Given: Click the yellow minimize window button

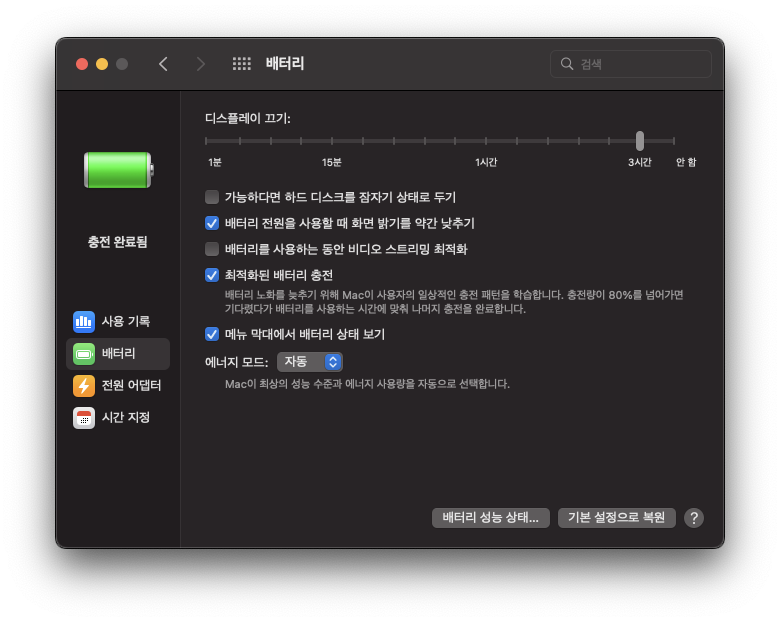Looking at the screenshot, I should click(102, 64).
